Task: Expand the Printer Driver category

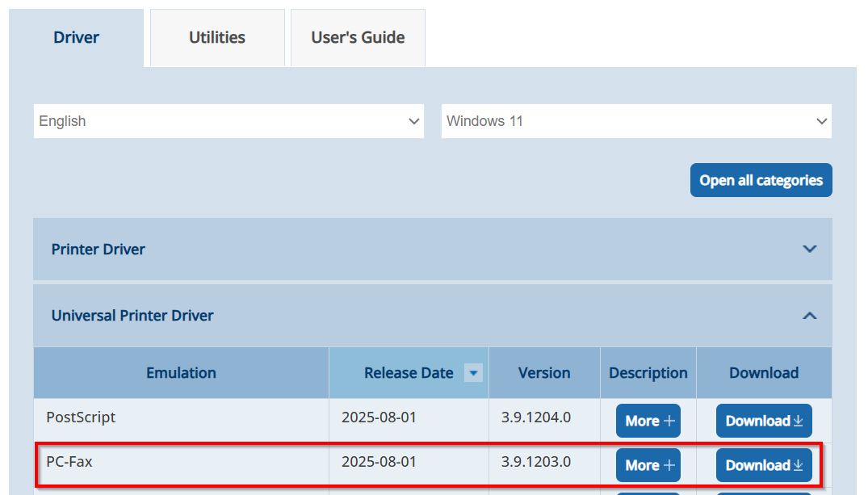Action: coord(809,249)
